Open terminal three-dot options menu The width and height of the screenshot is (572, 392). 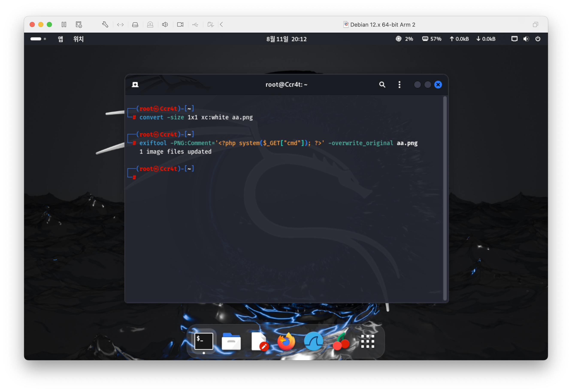coord(399,85)
